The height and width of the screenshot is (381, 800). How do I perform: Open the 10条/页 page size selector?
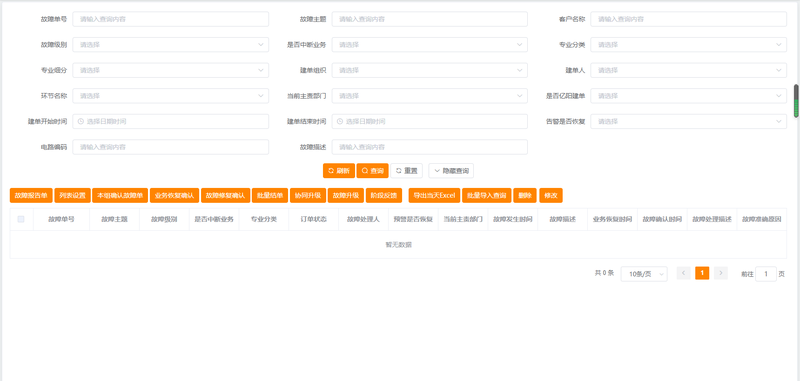[x=644, y=274]
